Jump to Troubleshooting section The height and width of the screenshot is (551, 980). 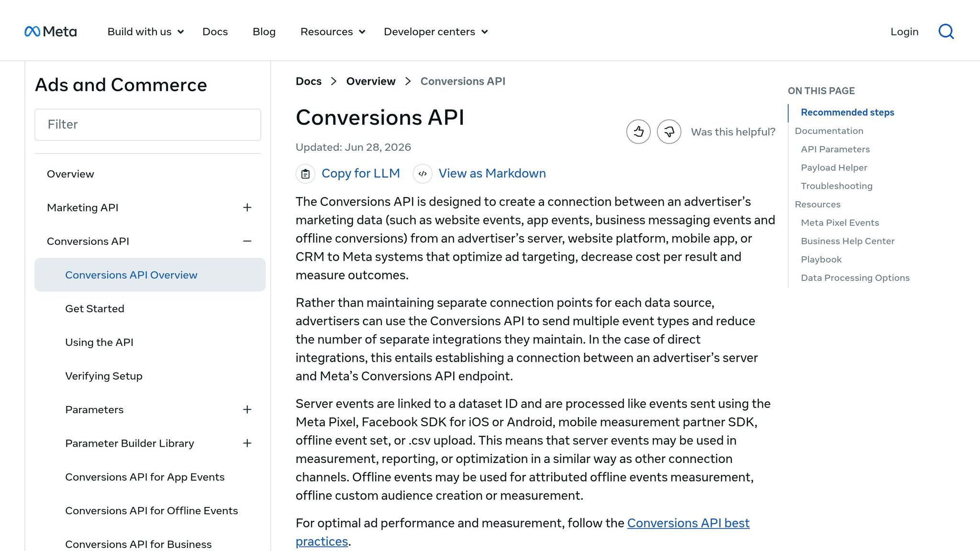(836, 186)
